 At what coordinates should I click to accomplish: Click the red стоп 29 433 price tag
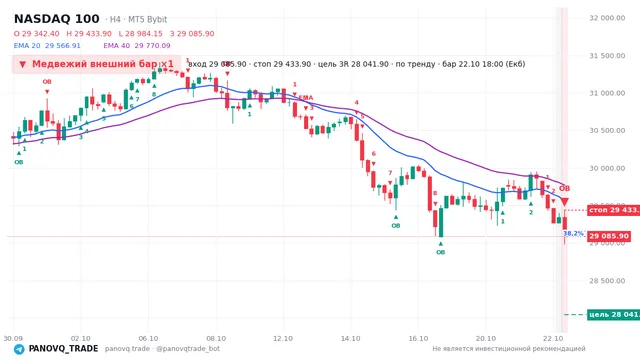pyautogui.click(x=613, y=210)
